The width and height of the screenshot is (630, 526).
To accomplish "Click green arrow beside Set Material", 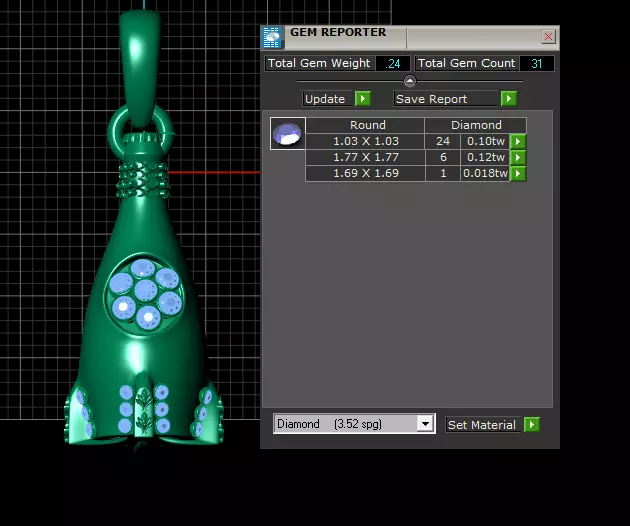I will 532,424.
